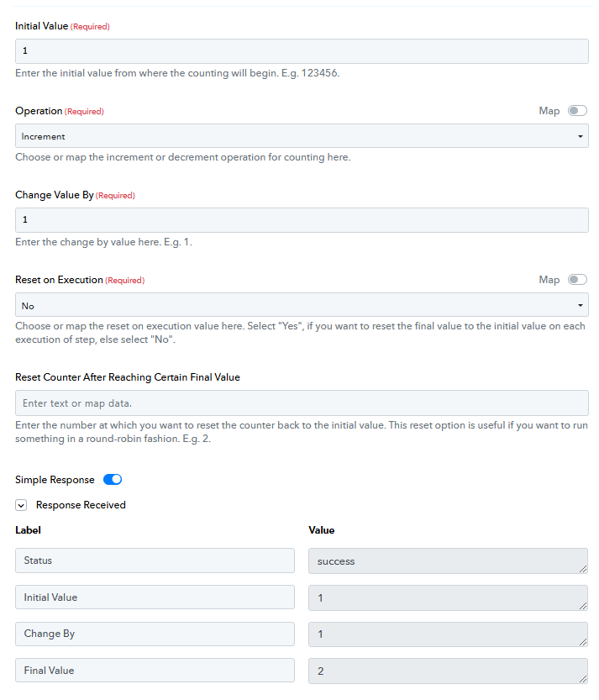Click the Initial Value label field in response
Viewport: 599px width, 700px height.
pyautogui.click(x=155, y=597)
